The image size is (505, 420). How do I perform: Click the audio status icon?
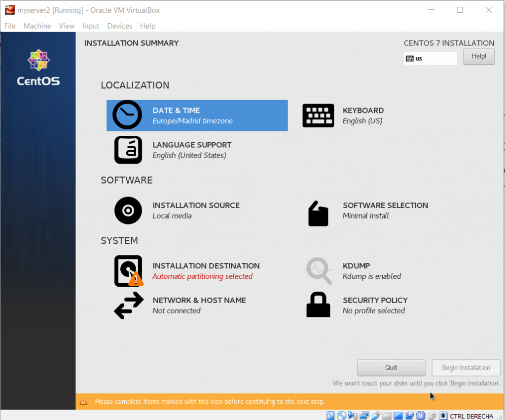(353, 416)
